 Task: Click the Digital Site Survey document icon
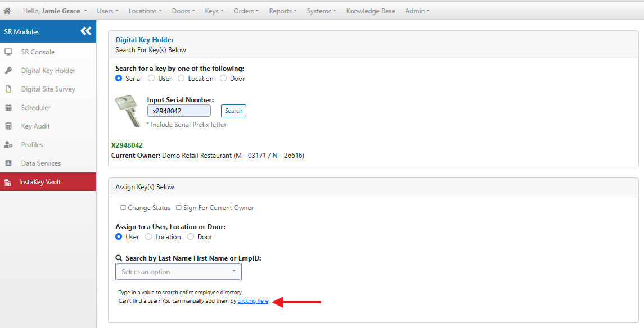coord(8,89)
